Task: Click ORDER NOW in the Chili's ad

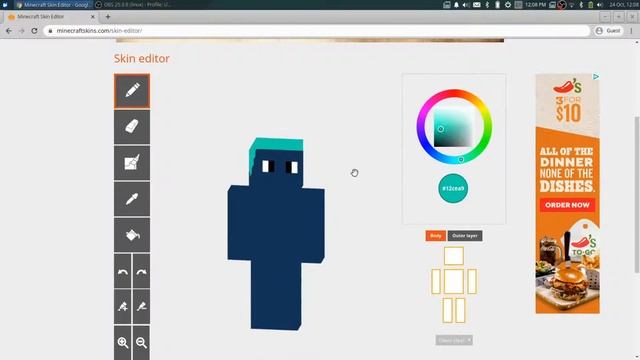Action: pyautogui.click(x=567, y=205)
